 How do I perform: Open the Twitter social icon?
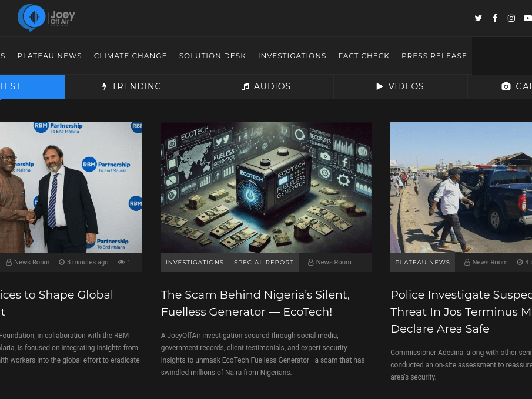[x=478, y=18]
